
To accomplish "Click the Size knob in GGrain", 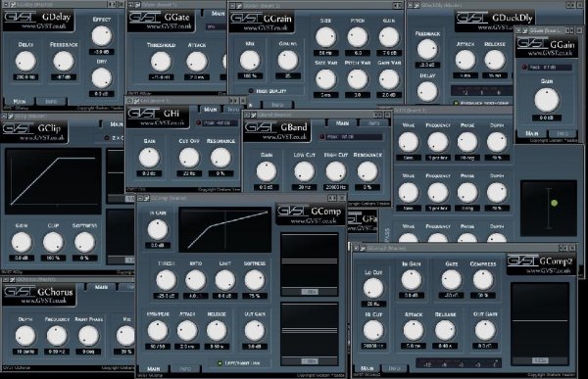I will 325,37.
